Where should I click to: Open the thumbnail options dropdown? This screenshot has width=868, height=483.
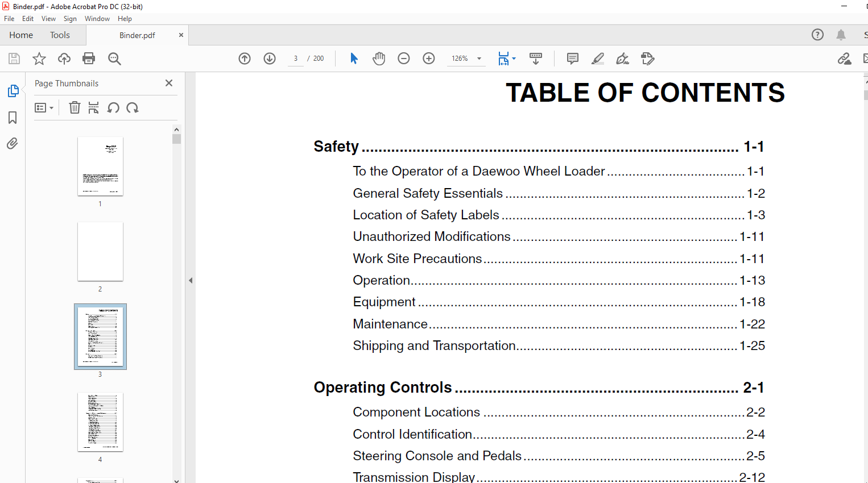(44, 107)
